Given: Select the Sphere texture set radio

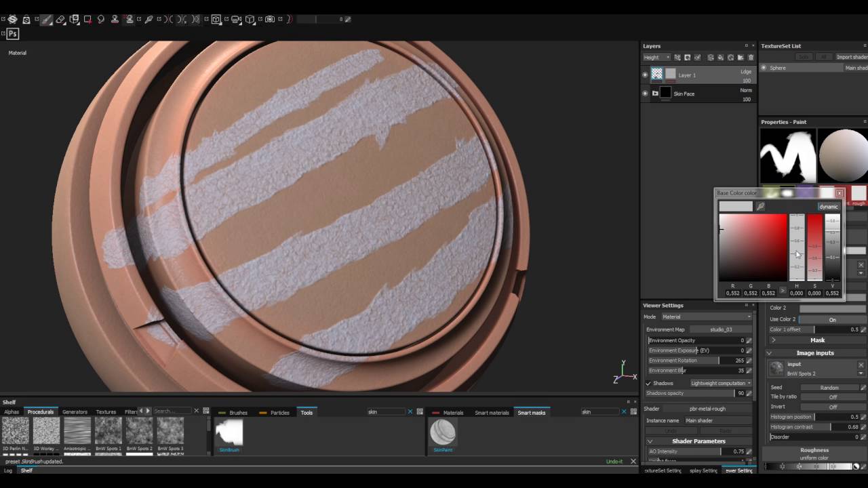Looking at the screenshot, I should pyautogui.click(x=764, y=68).
